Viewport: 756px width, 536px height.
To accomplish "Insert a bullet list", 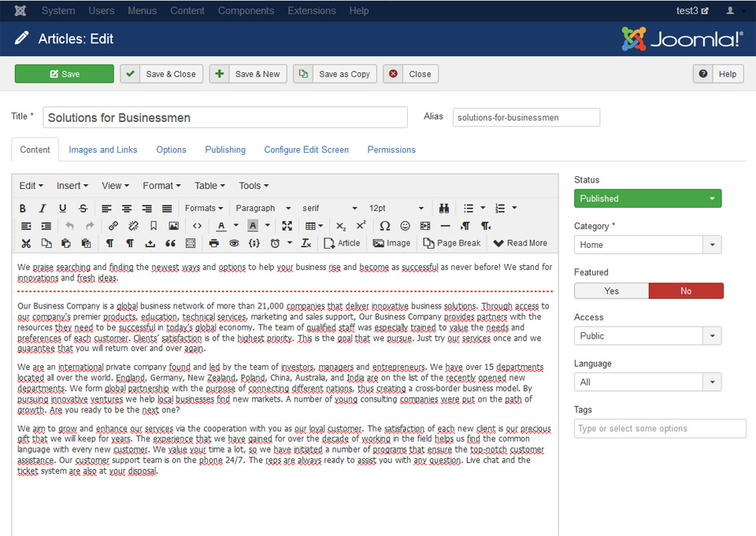I will [x=468, y=209].
